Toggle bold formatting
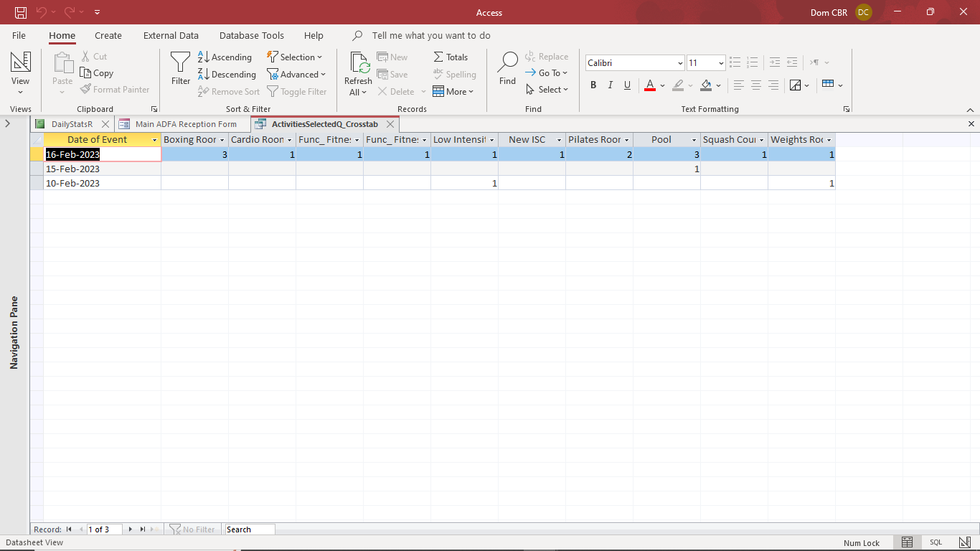This screenshot has height=551, width=980. click(593, 85)
